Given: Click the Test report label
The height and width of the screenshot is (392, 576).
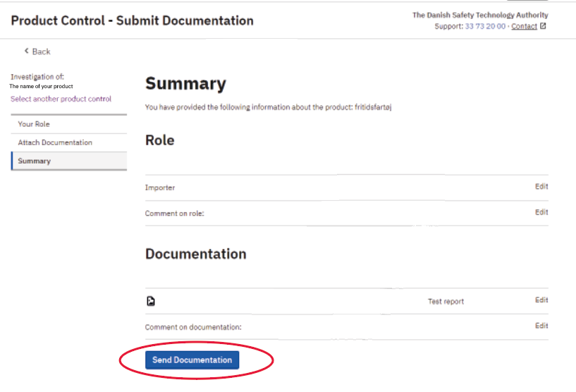Looking at the screenshot, I should [x=446, y=302].
